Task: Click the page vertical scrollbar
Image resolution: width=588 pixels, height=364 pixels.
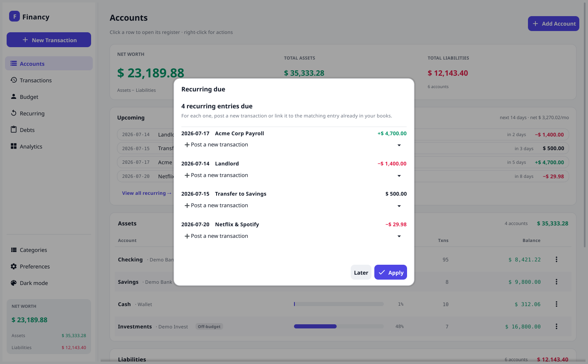Action: (585, 124)
